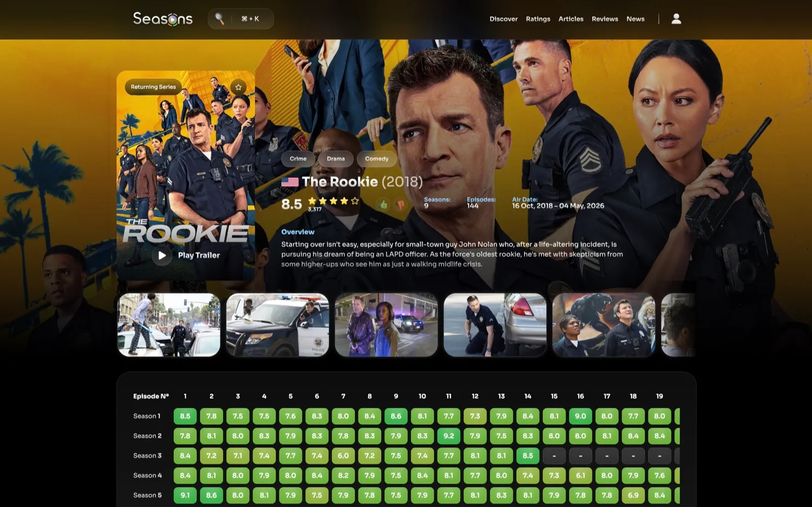The height and width of the screenshot is (507, 812).
Task: Click the Returning Series badge
Action: [x=153, y=87]
